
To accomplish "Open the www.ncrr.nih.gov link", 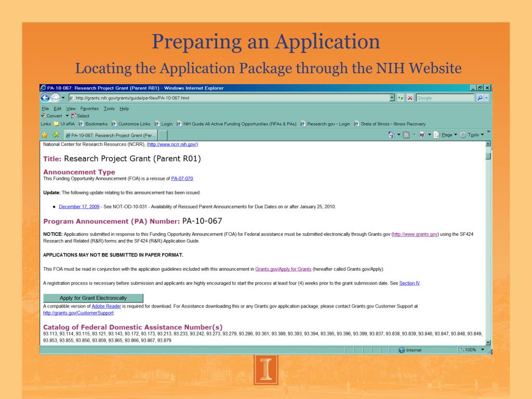I will coord(172,144).
